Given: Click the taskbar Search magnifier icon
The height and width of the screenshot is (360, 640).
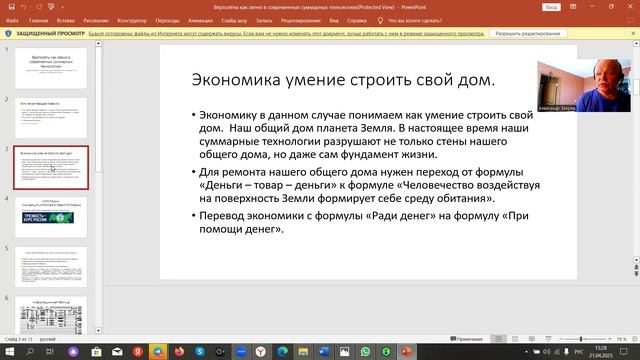Looking at the screenshot, I should click(x=30, y=351).
